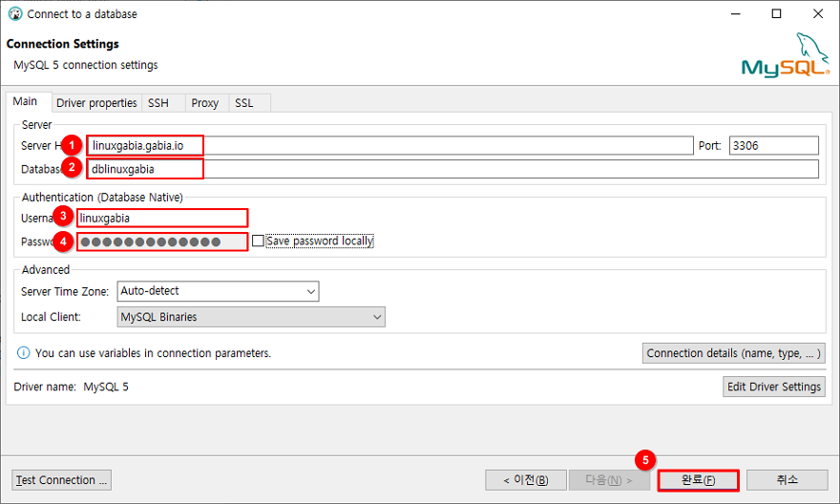
Task: Select the Proxy tab
Action: [x=204, y=103]
